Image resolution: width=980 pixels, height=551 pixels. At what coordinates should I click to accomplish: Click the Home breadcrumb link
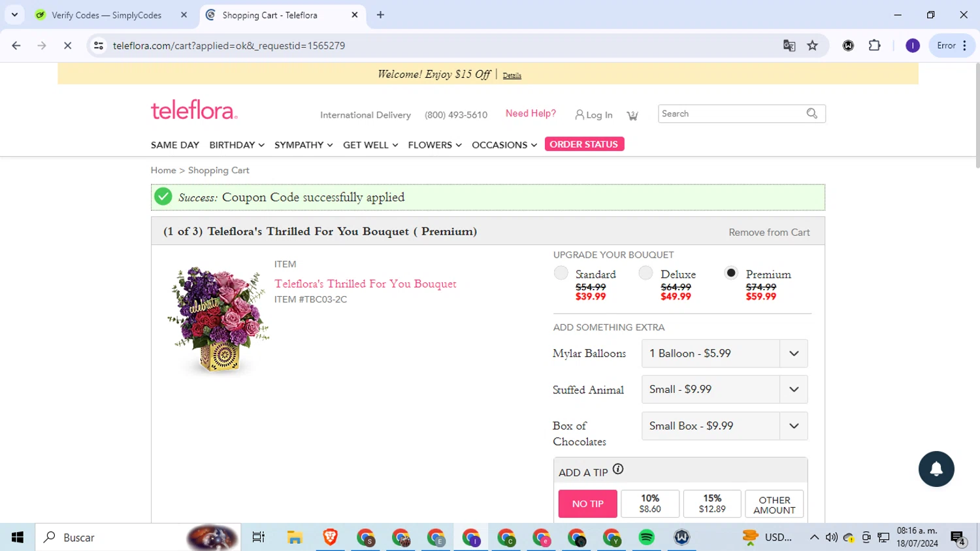tap(163, 171)
